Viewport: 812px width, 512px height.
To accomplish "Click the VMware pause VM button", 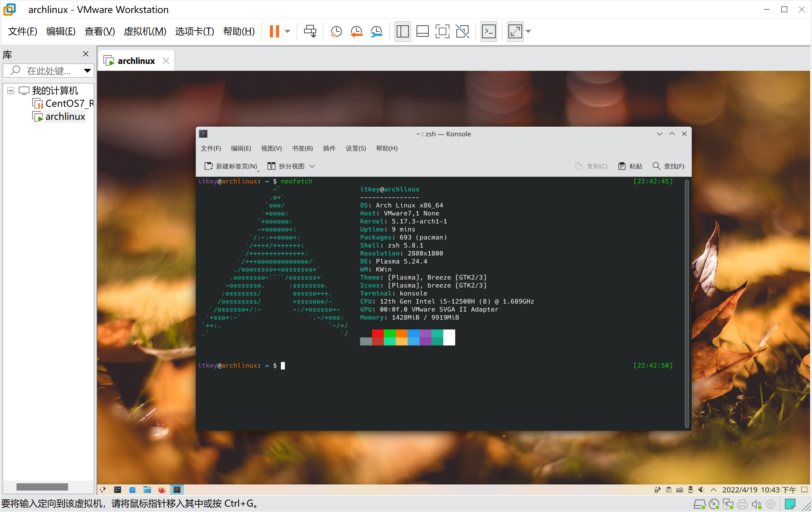I will tap(274, 31).
